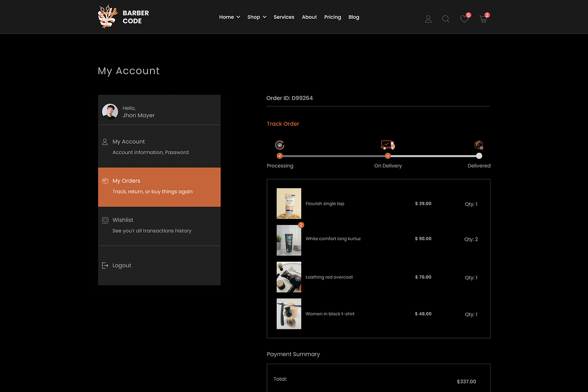
Task: Click the cart badge showing 2
Action: pos(487,15)
